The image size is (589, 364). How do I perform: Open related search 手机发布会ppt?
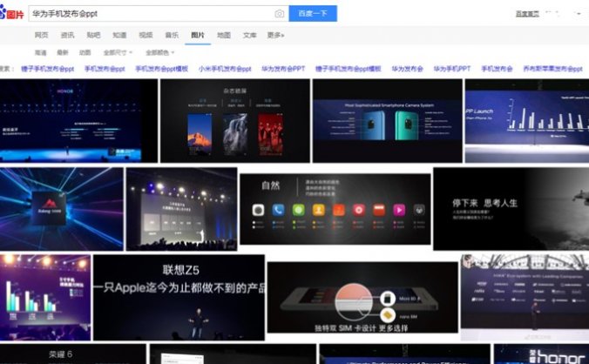pyautogui.click(x=105, y=69)
